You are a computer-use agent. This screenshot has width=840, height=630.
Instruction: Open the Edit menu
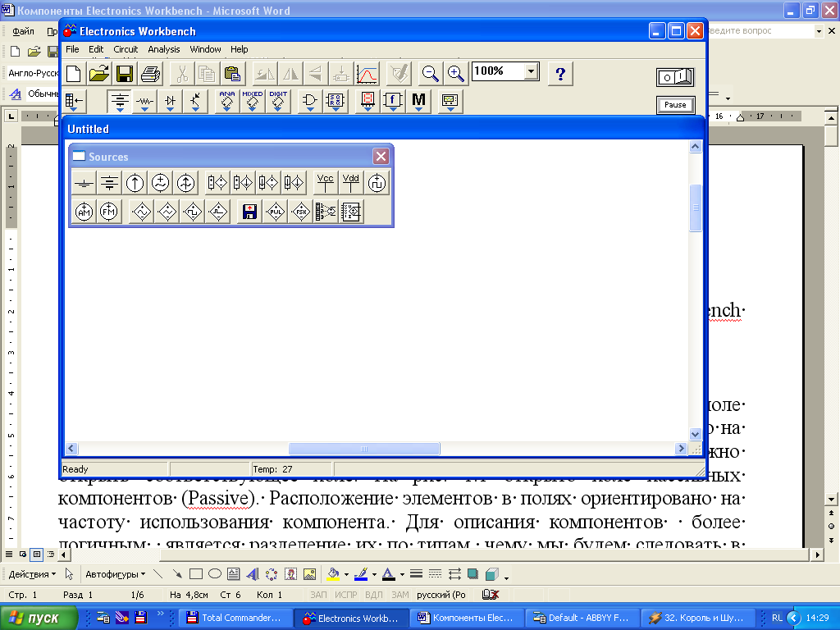coord(96,49)
